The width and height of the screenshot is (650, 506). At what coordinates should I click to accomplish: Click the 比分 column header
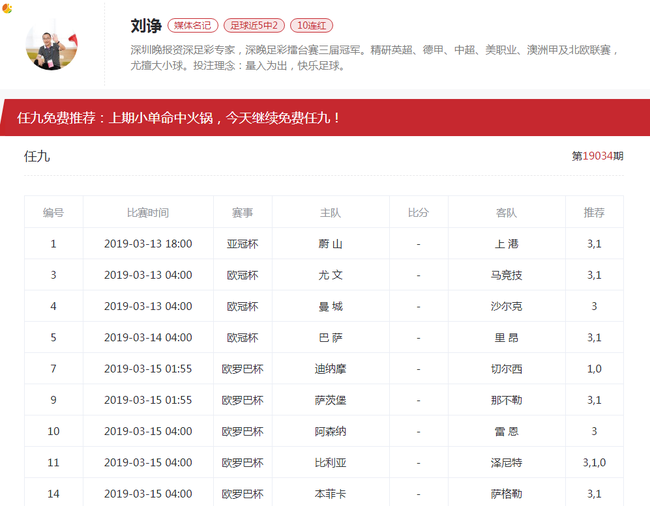point(418,213)
